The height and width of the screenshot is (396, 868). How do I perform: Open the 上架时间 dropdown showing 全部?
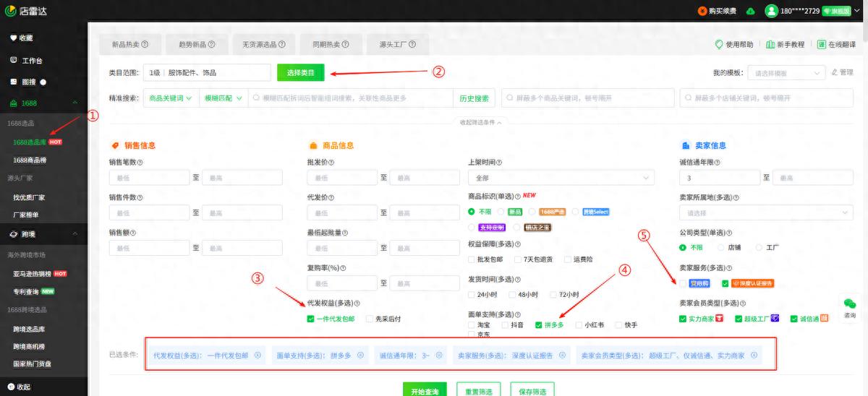pos(561,178)
